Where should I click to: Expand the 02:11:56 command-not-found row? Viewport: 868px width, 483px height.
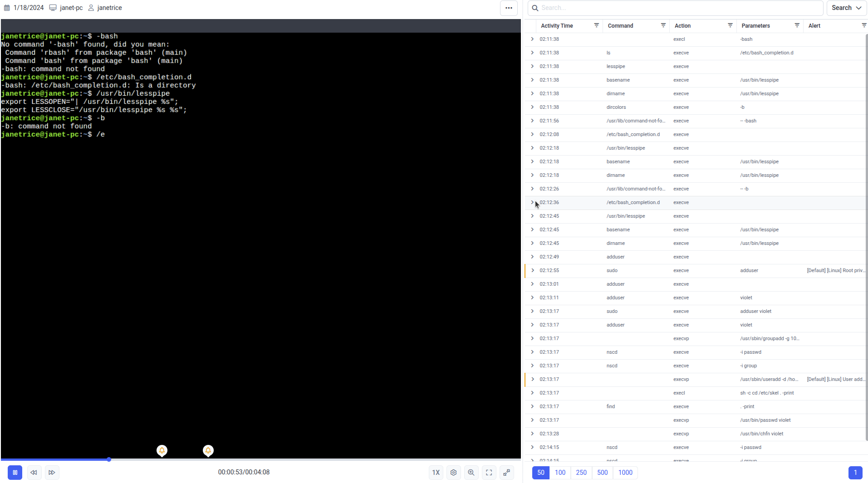tap(532, 121)
